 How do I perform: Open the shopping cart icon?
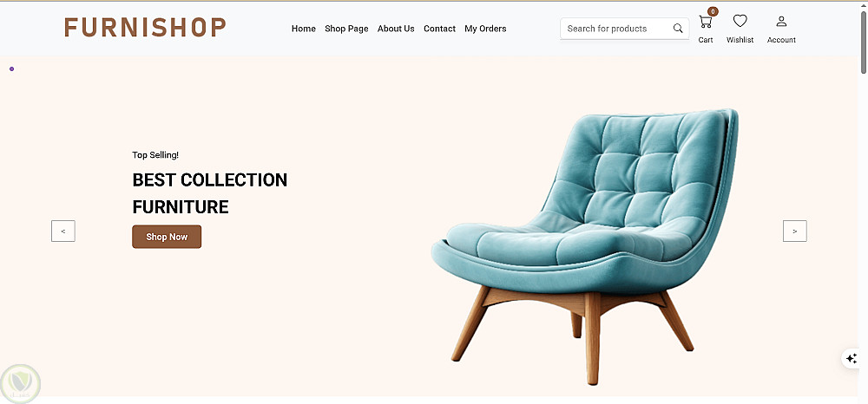click(705, 22)
